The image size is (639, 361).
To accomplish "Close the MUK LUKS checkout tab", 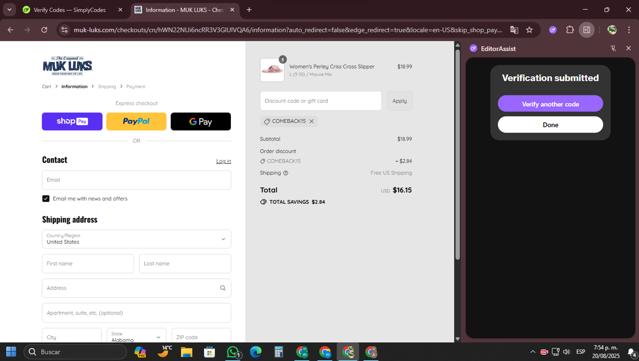I will point(232,10).
